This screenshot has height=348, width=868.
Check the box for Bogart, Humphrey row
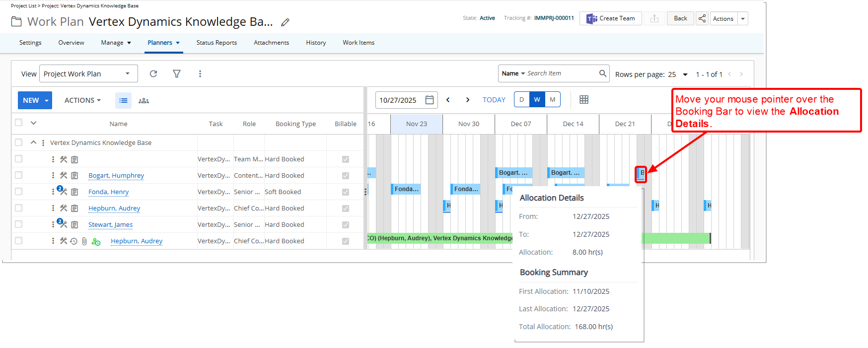19,175
